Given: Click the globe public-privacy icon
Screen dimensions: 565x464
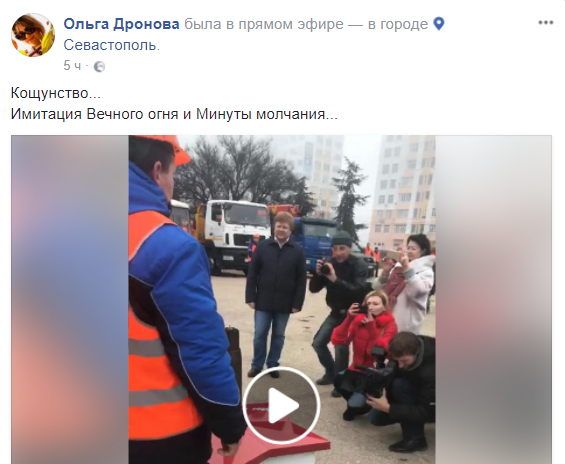Looking at the screenshot, I should click(x=99, y=66).
